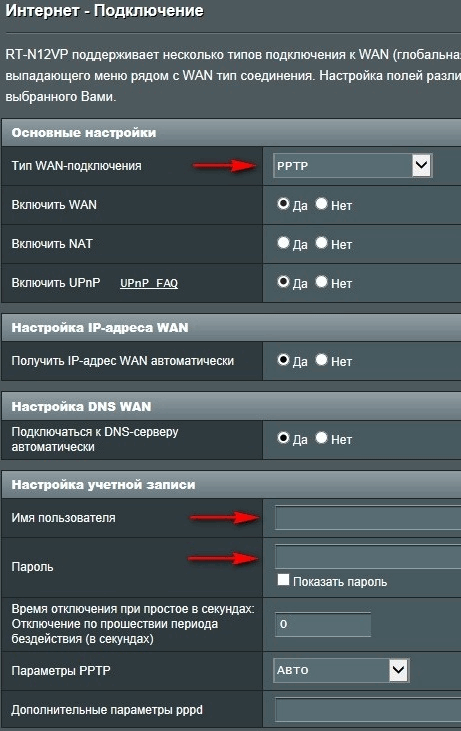Select Нет for Включить WAN
This screenshot has height=731, width=461.
coord(322,204)
